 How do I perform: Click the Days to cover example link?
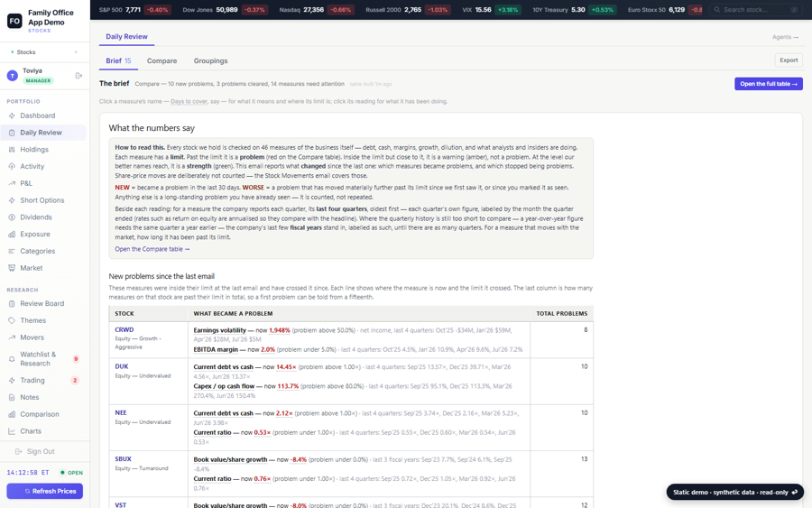tap(189, 101)
